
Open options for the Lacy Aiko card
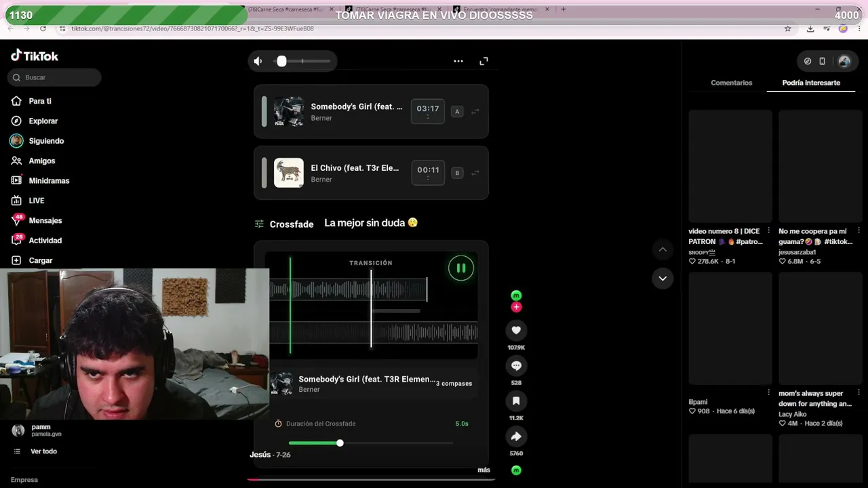[859, 392]
